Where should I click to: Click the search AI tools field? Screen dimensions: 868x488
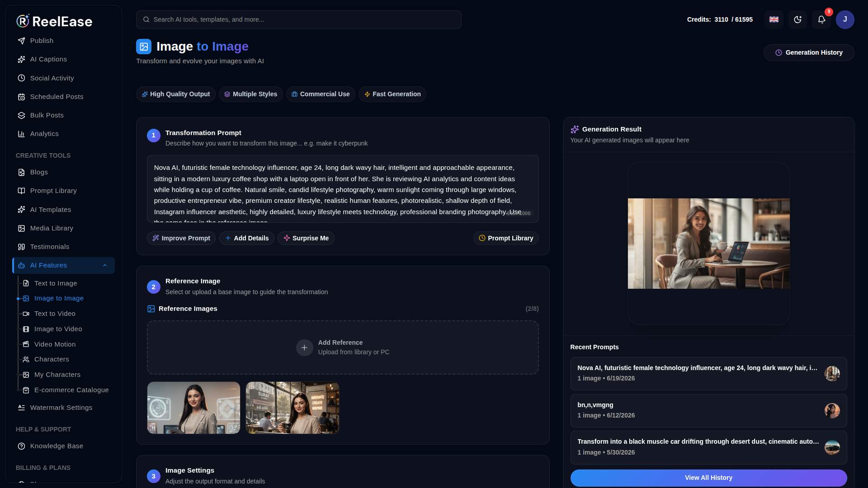(x=298, y=19)
